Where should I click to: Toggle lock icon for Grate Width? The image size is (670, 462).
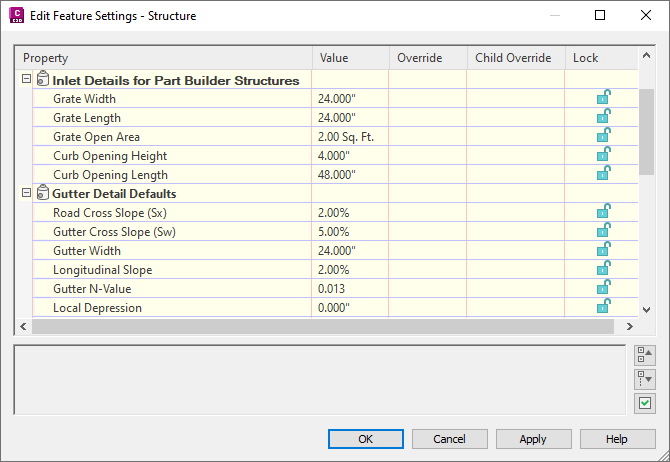(603, 98)
